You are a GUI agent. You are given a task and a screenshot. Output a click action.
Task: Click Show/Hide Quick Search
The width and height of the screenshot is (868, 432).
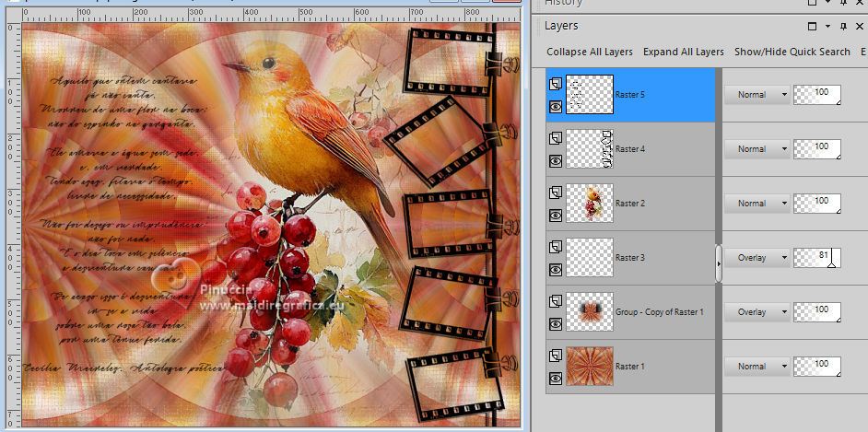792,52
